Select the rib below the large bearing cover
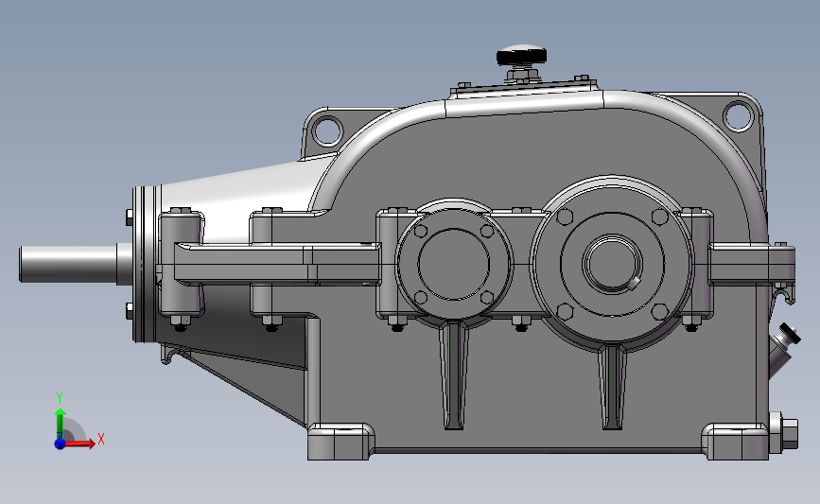 coord(612,385)
